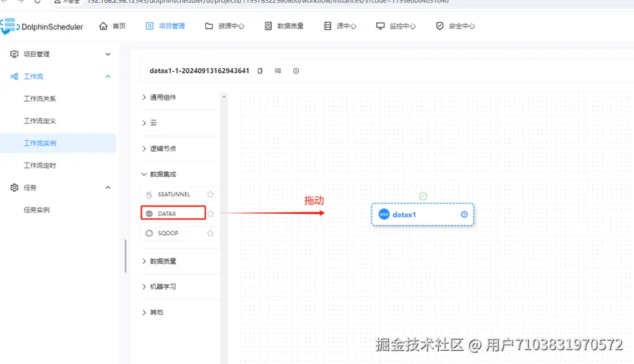Image resolution: width=634 pixels, height=364 pixels.
Task: Favorite DATAX with its star
Action: pyautogui.click(x=210, y=214)
